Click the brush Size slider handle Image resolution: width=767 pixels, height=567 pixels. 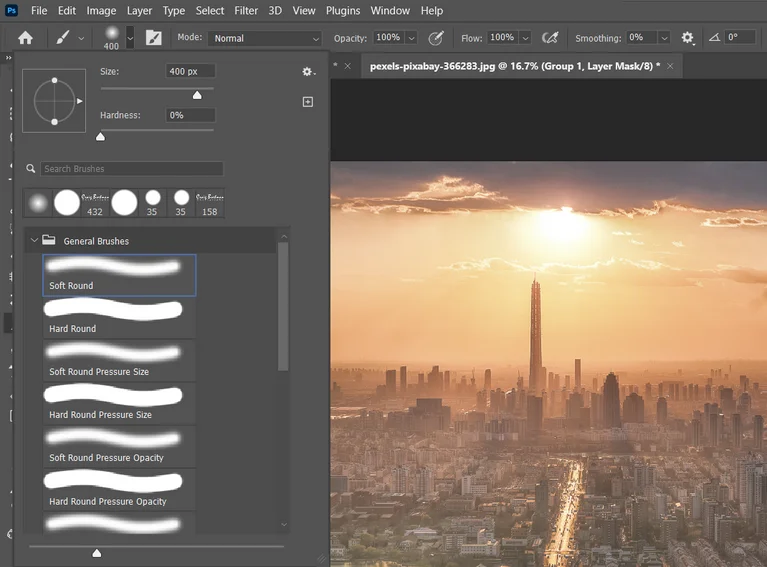[x=197, y=95]
